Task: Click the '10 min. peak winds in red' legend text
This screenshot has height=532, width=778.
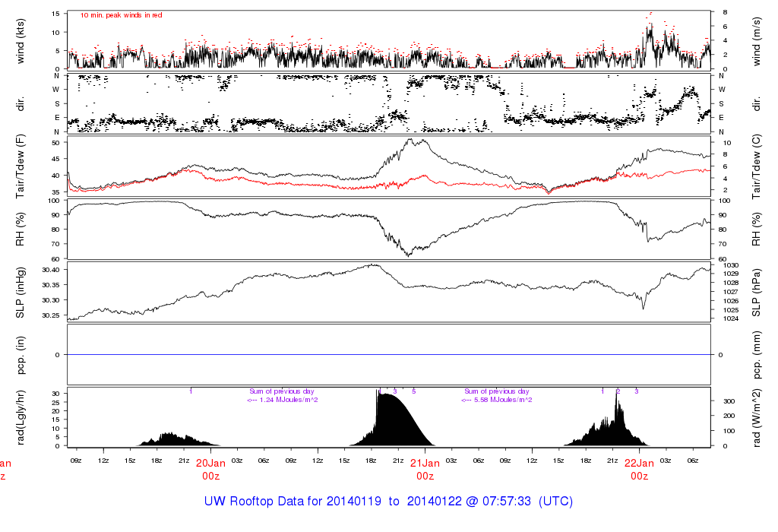Action: [121, 15]
